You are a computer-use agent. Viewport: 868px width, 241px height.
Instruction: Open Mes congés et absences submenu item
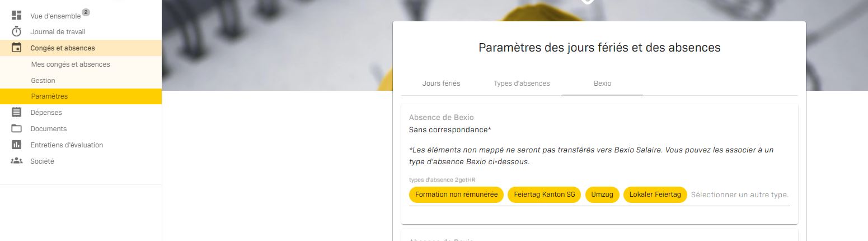pyautogui.click(x=71, y=64)
